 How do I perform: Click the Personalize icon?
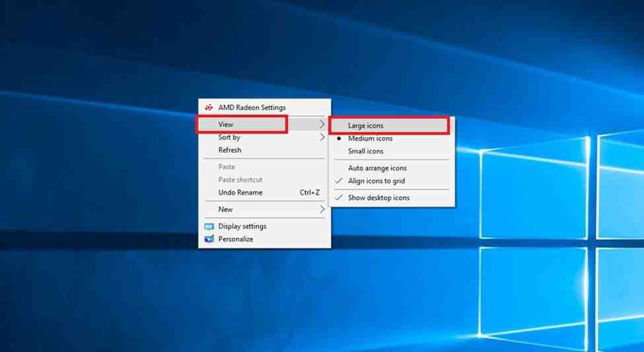tap(209, 239)
